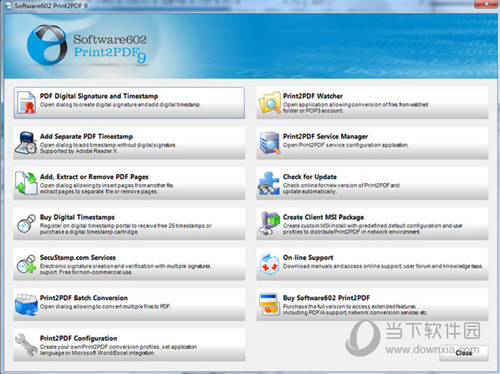Select Check for Update title text
The width and height of the screenshot is (500, 374).
(310, 177)
